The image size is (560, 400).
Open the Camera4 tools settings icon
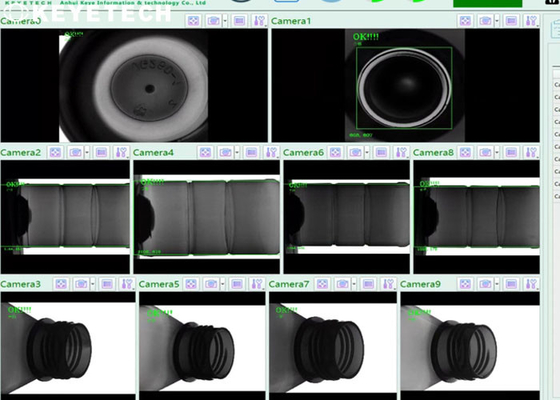pyautogui.click(x=271, y=152)
